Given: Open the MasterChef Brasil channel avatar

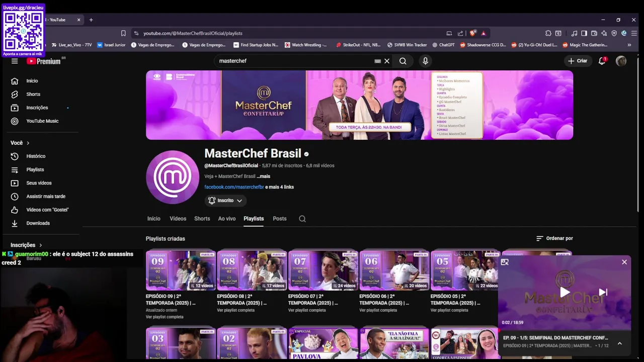Looking at the screenshot, I should click(173, 177).
